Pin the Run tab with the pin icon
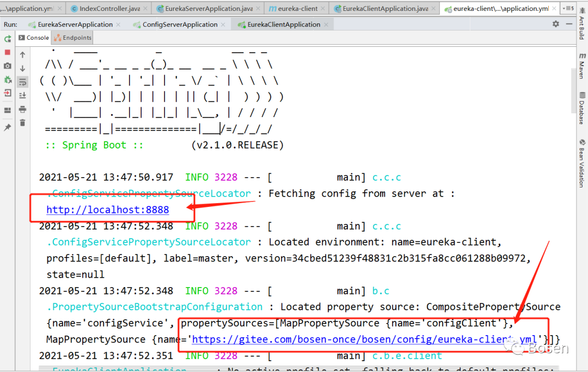588x372 pixels. point(8,127)
